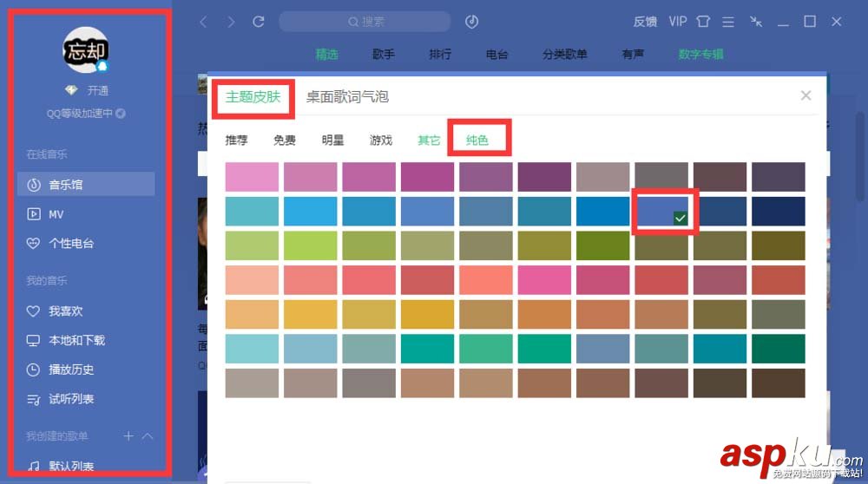Show 明星 skin category
Screen dimensions: 868x484
[332, 140]
